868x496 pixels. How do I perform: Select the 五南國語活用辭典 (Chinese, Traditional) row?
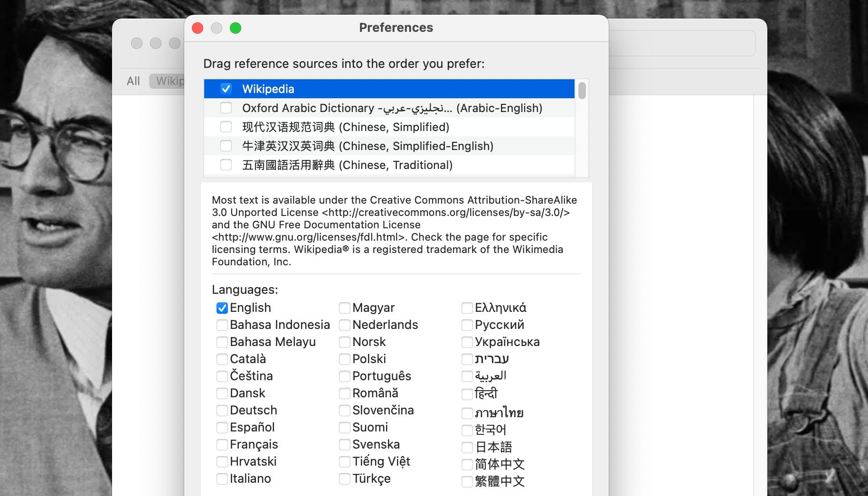389,165
